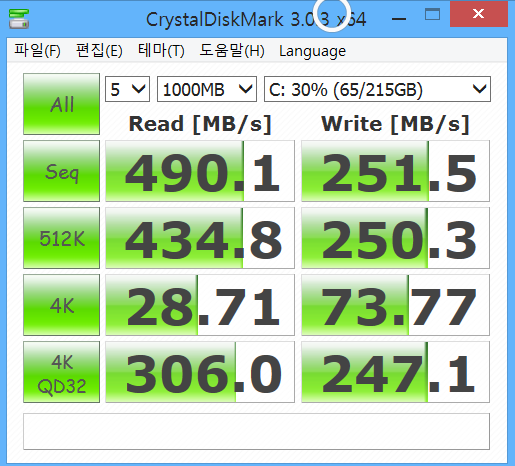
Task: Click the empty comment field at the bottom
Action: tap(256, 431)
